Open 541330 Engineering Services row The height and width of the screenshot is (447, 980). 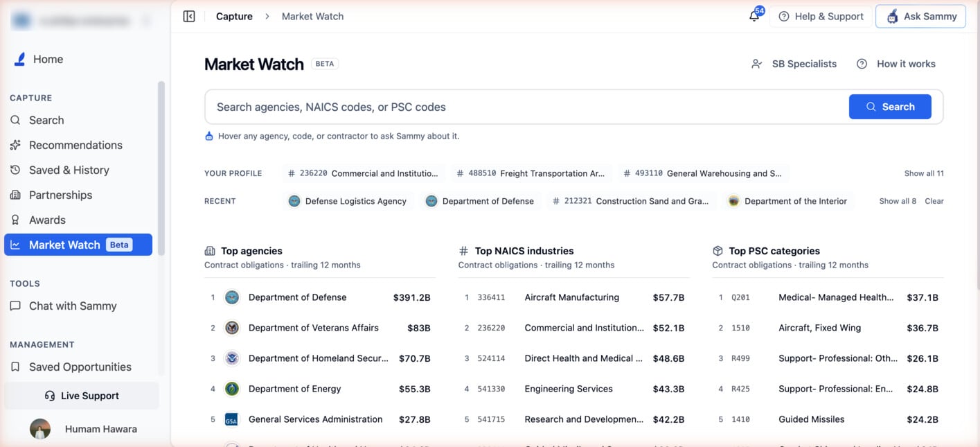coord(573,389)
